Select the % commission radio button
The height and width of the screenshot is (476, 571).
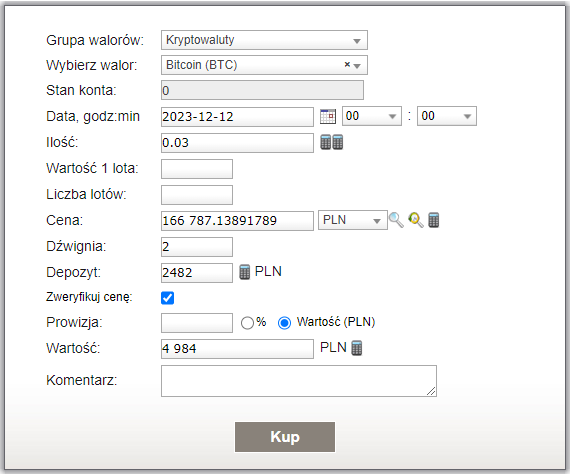247,323
